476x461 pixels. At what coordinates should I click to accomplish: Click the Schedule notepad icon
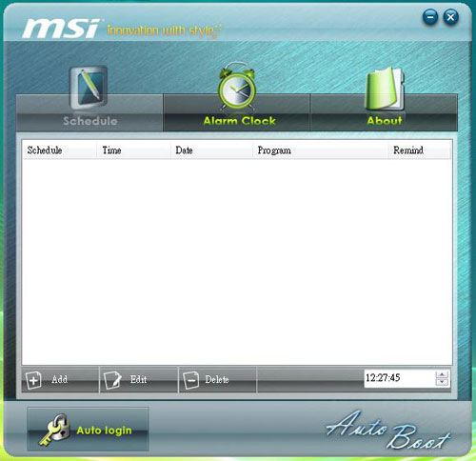tap(89, 88)
